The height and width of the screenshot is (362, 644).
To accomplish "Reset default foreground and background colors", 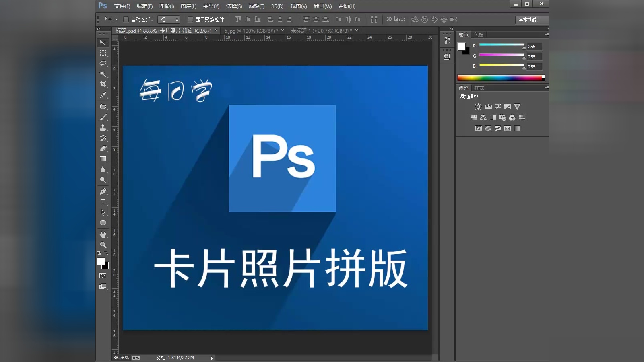I will point(99,253).
